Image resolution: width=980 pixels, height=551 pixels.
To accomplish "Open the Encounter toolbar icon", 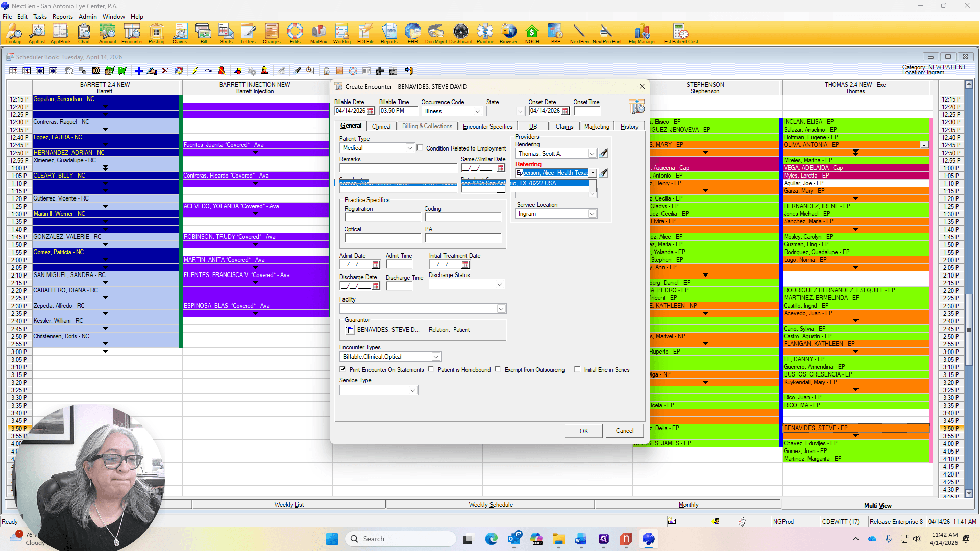I will point(132,34).
